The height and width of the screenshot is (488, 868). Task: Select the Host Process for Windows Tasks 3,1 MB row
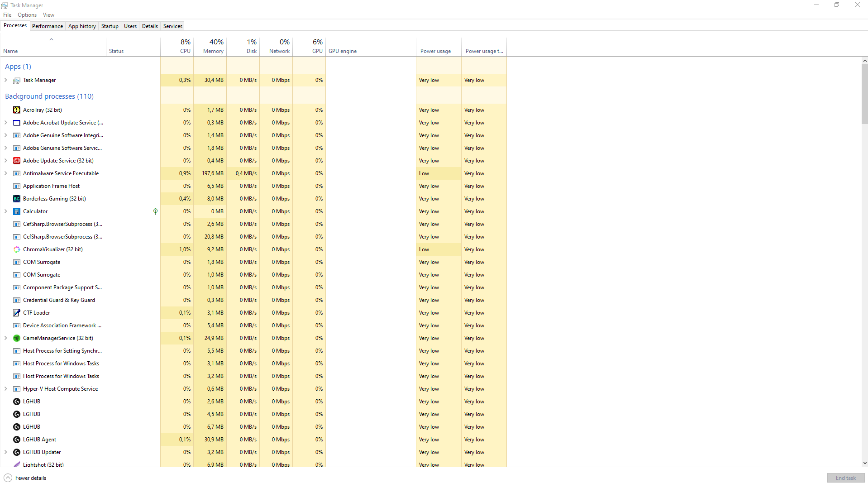[253, 364]
